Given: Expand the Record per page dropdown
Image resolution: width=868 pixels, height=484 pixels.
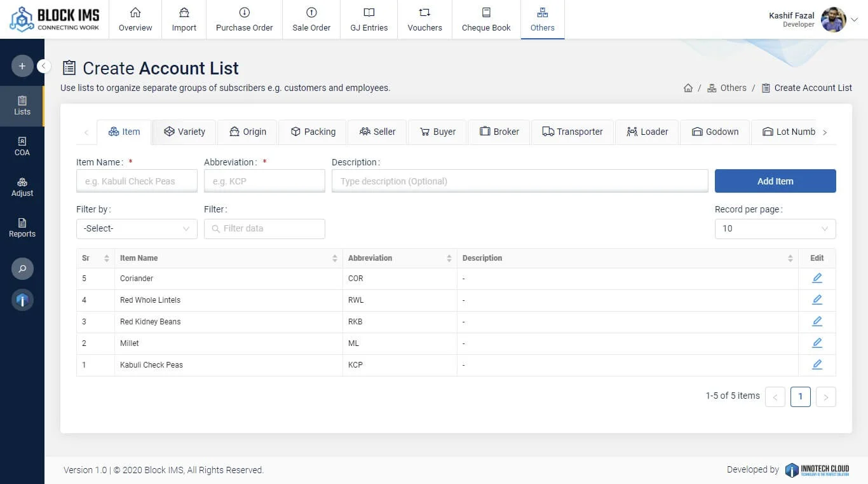Looking at the screenshot, I should click(775, 228).
